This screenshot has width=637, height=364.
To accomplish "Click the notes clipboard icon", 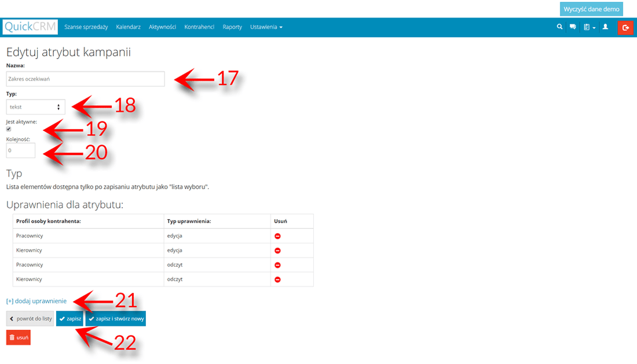I will [587, 27].
